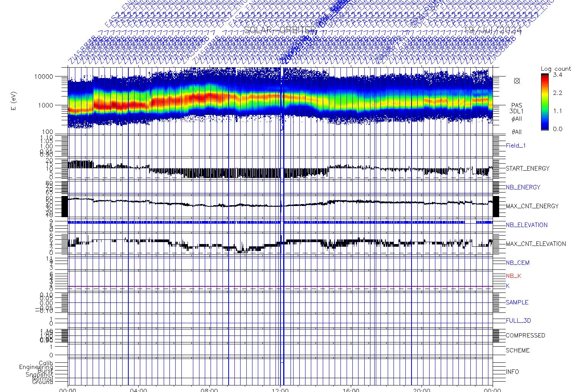Click the 12:00 time axis label

point(280,390)
